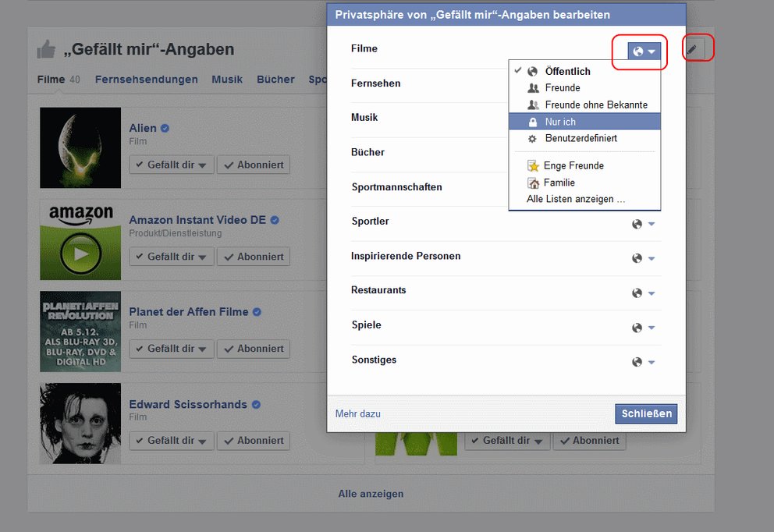Open the Mehr dazu link
This screenshot has width=774, height=532.
(357, 414)
